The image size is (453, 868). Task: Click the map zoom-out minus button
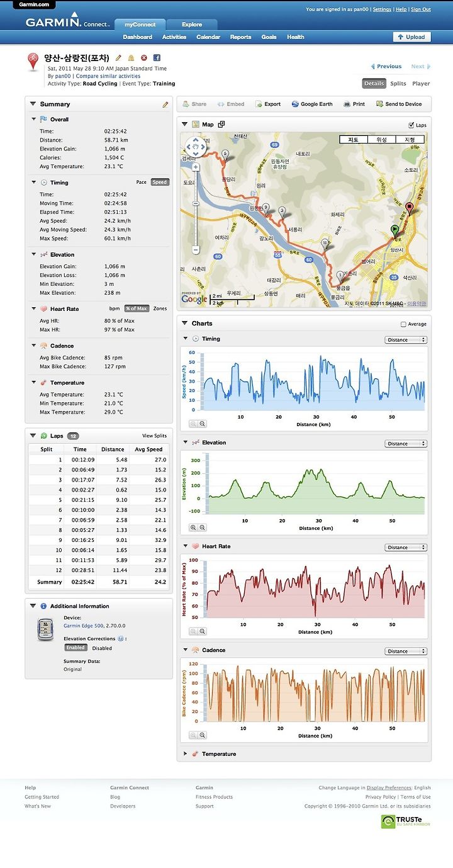pyautogui.click(x=196, y=250)
